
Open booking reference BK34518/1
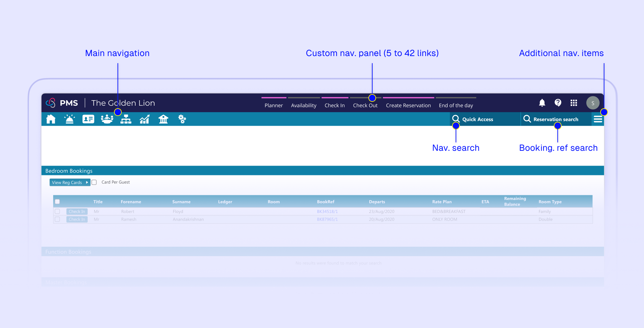click(327, 212)
